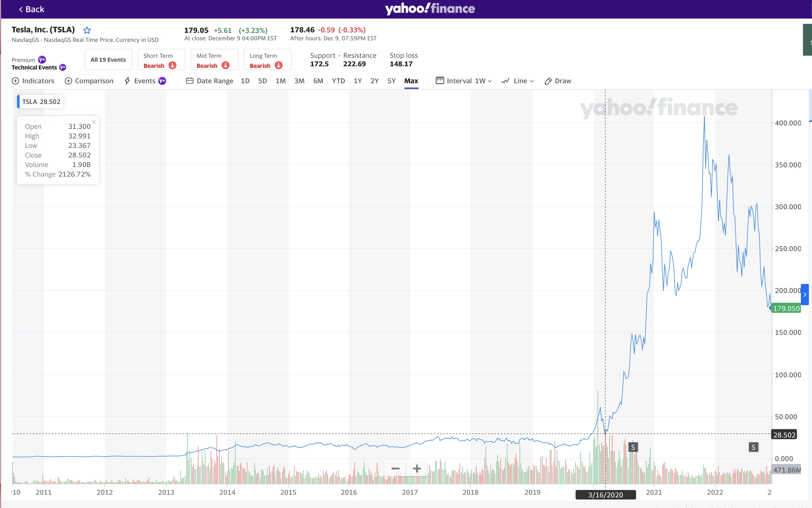
Task: Click the Premium Y+ badge icon
Action: click(42, 59)
